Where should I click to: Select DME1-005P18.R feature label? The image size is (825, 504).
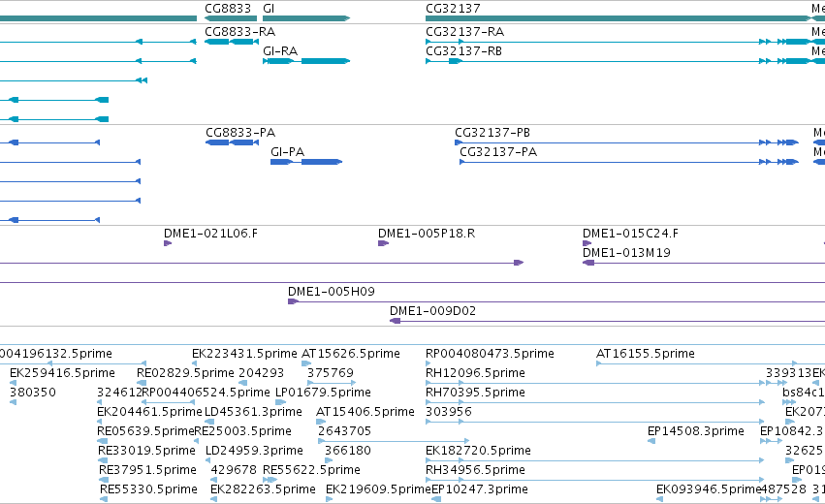coord(427,233)
